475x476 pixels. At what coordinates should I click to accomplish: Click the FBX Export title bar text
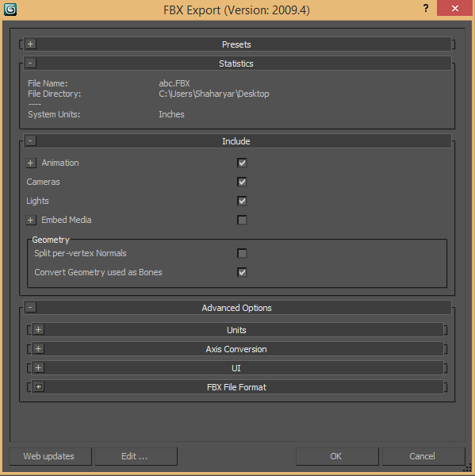[237, 10]
